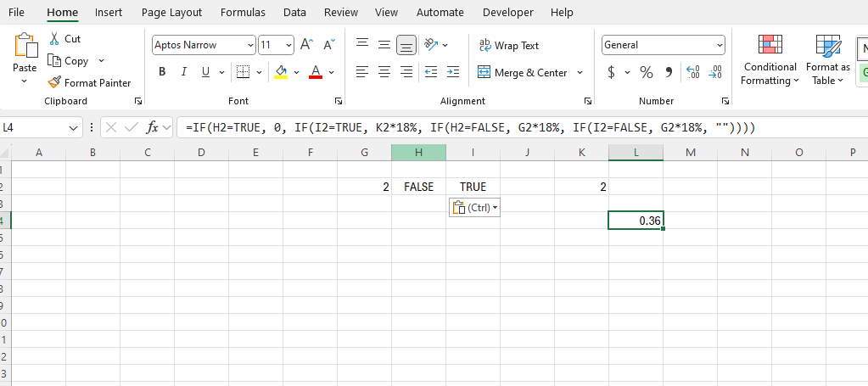
Task: Expand Copy options arrow
Action: (101, 61)
